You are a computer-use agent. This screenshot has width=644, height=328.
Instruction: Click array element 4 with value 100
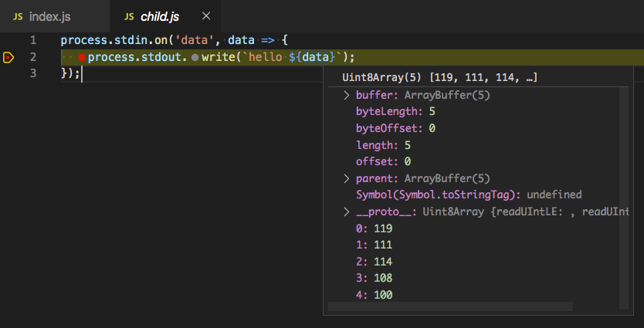coord(375,295)
